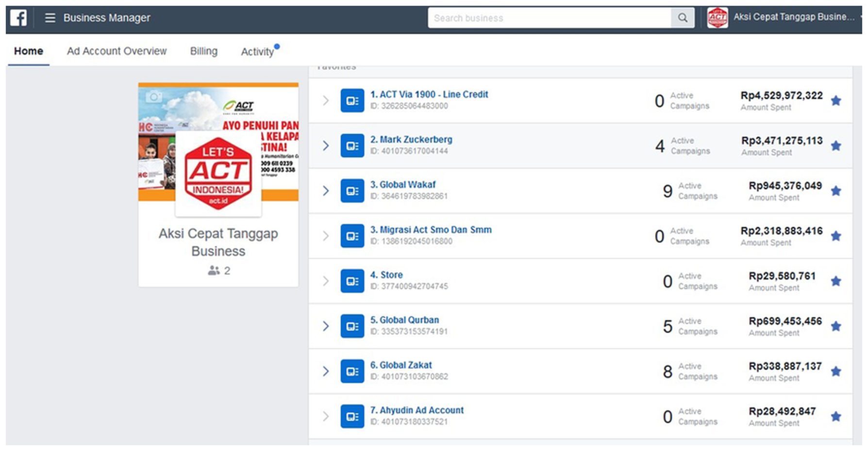The image size is (868, 451).
Task: Click ad account icon for Global Qurban
Action: tap(352, 326)
